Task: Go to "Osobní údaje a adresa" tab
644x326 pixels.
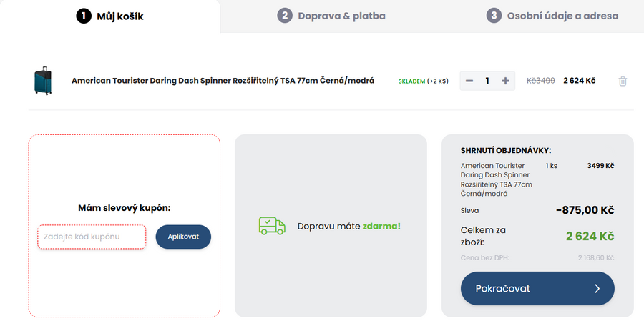Action: [562, 16]
